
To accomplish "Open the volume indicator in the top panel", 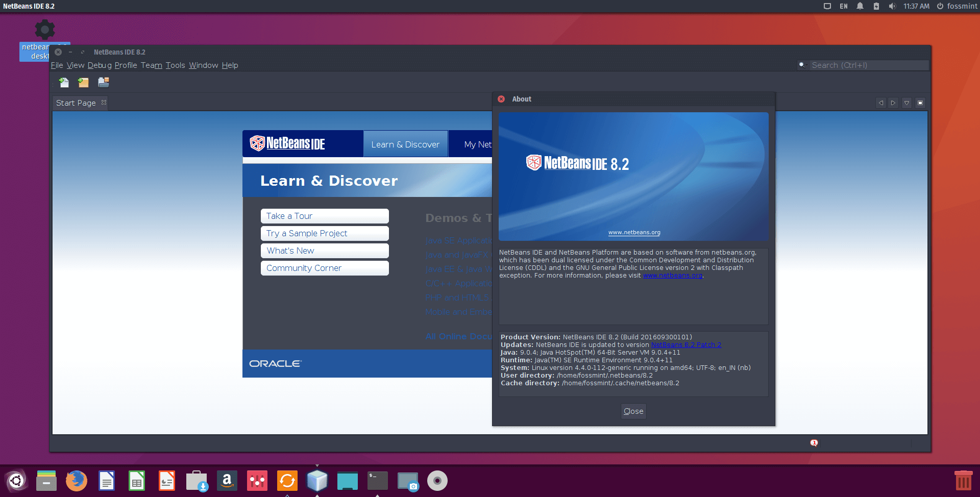I will pyautogui.click(x=892, y=6).
